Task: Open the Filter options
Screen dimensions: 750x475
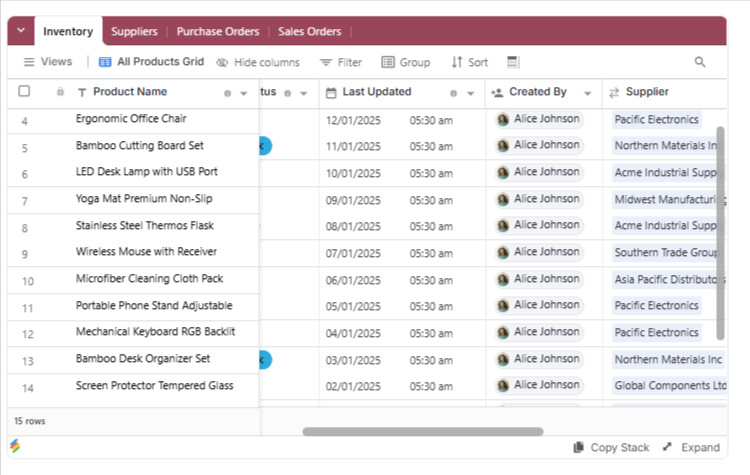Action: [341, 62]
